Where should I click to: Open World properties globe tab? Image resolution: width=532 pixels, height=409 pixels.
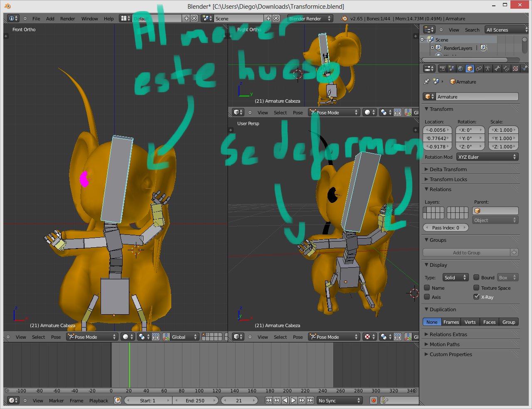pyautogui.click(x=461, y=69)
